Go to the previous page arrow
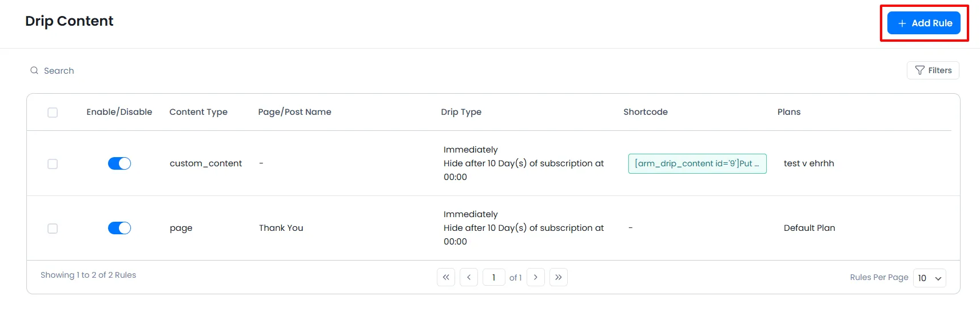980x312 pixels. 469,278
